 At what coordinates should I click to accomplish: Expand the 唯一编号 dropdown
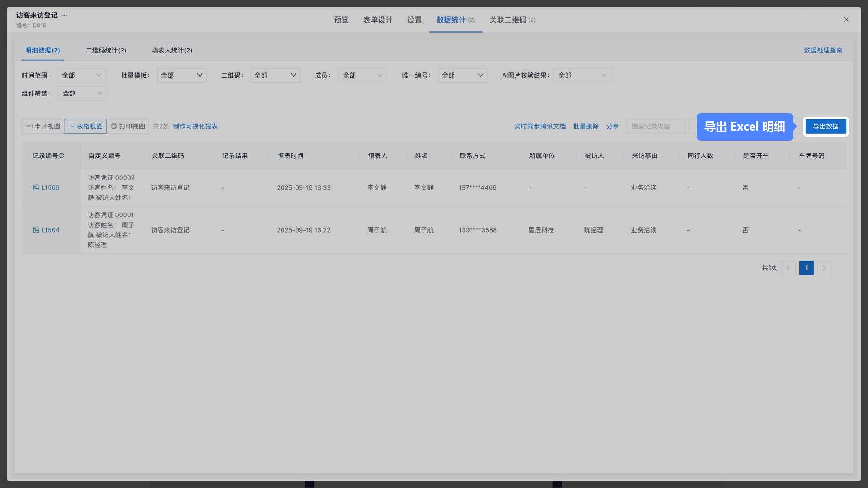tap(463, 75)
